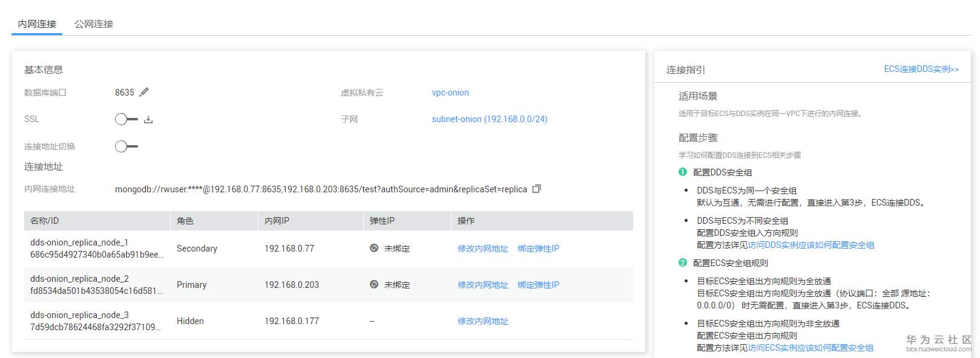The height and width of the screenshot is (358, 980).
Task: Click IP 192.168.0.203 cell
Action: [x=292, y=285]
